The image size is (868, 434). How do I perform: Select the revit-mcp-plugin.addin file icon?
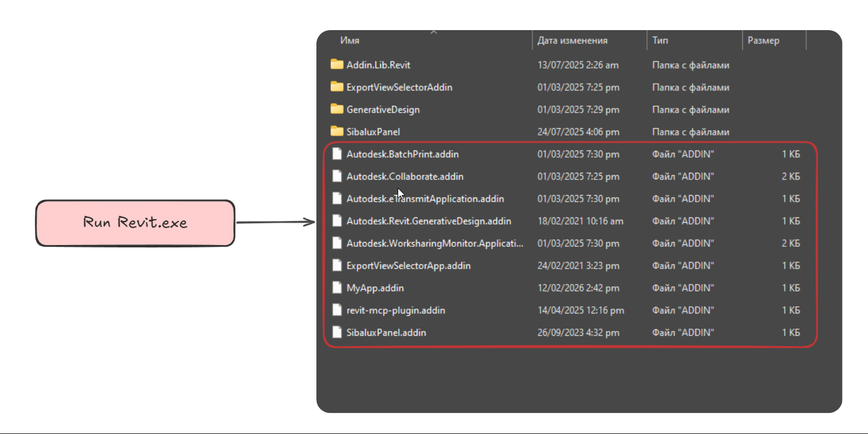coord(337,310)
